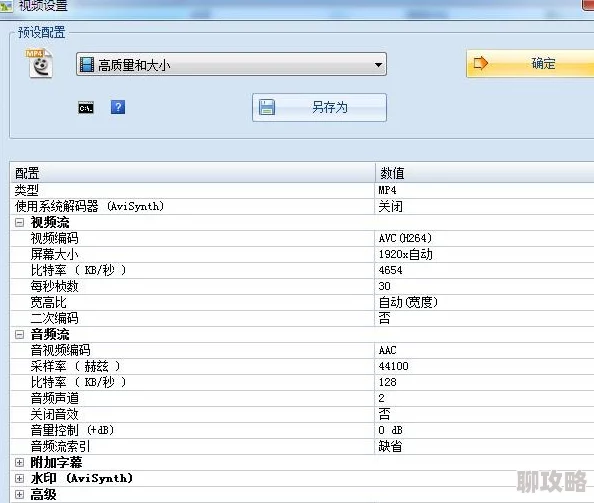Click the 另存为 button
Screen dimensions: 594x503
pyautogui.click(x=319, y=108)
